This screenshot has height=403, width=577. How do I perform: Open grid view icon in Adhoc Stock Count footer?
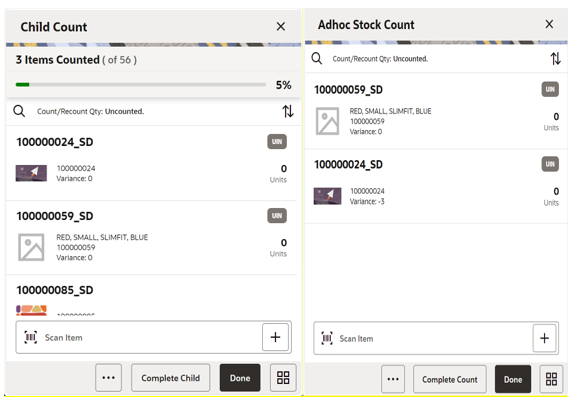(551, 379)
